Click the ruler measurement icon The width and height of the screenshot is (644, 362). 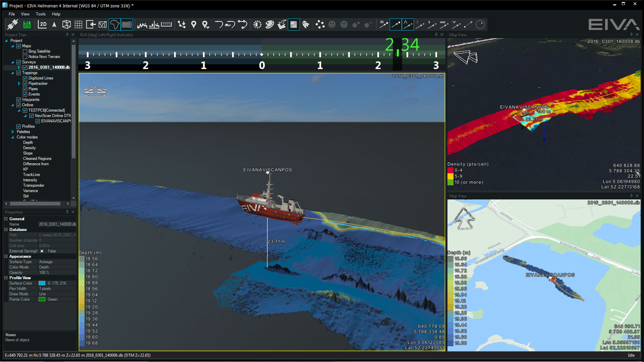click(x=166, y=24)
